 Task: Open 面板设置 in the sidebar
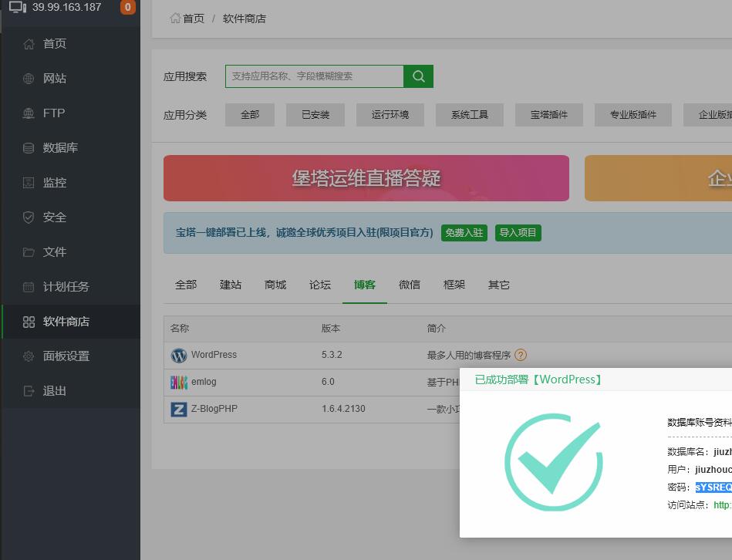(x=71, y=356)
